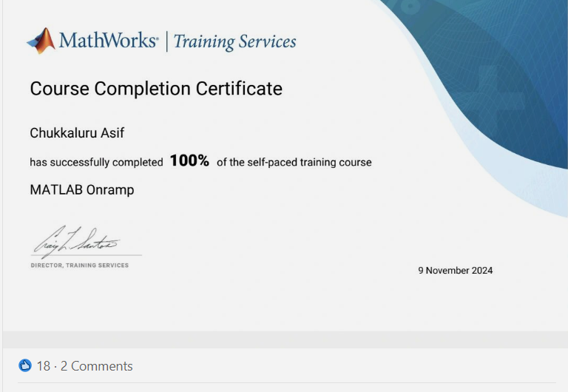The width and height of the screenshot is (568, 392).
Task: Open the 2 Comments link
Action: tap(97, 366)
